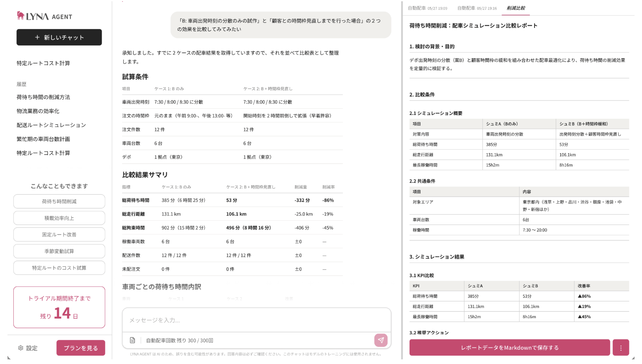Open history chat 荷待ち時間の削減方法

[x=43, y=97]
